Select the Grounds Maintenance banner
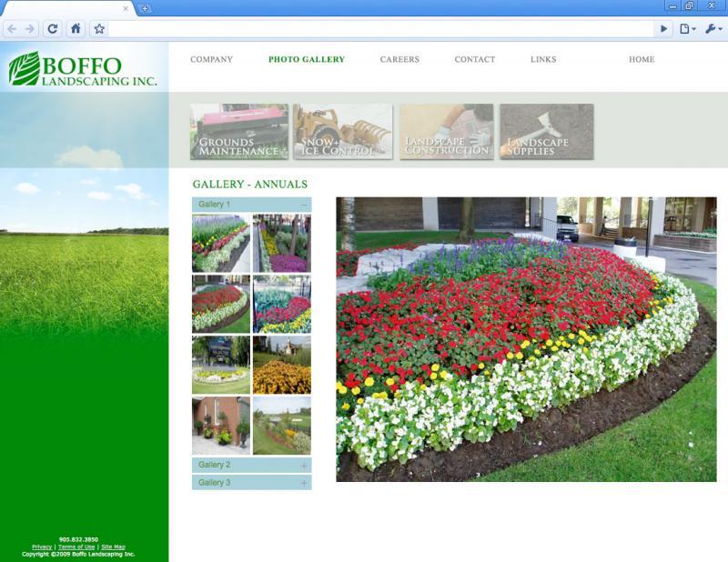728x562 pixels. point(239,132)
